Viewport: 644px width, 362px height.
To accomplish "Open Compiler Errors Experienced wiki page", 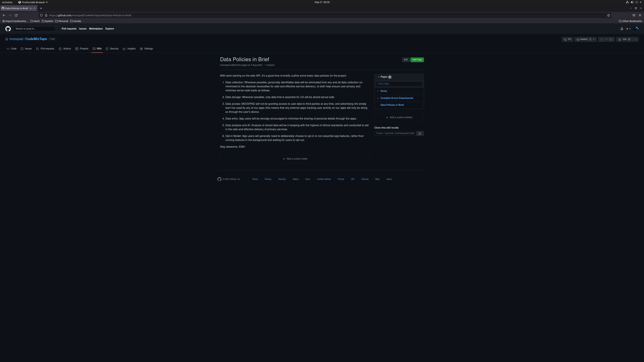I will 397,98.
